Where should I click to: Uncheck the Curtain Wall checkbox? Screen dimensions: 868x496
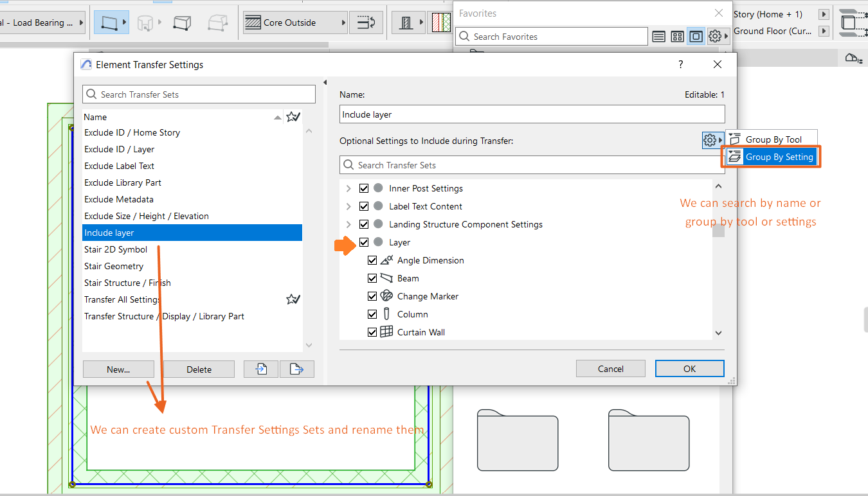click(372, 332)
